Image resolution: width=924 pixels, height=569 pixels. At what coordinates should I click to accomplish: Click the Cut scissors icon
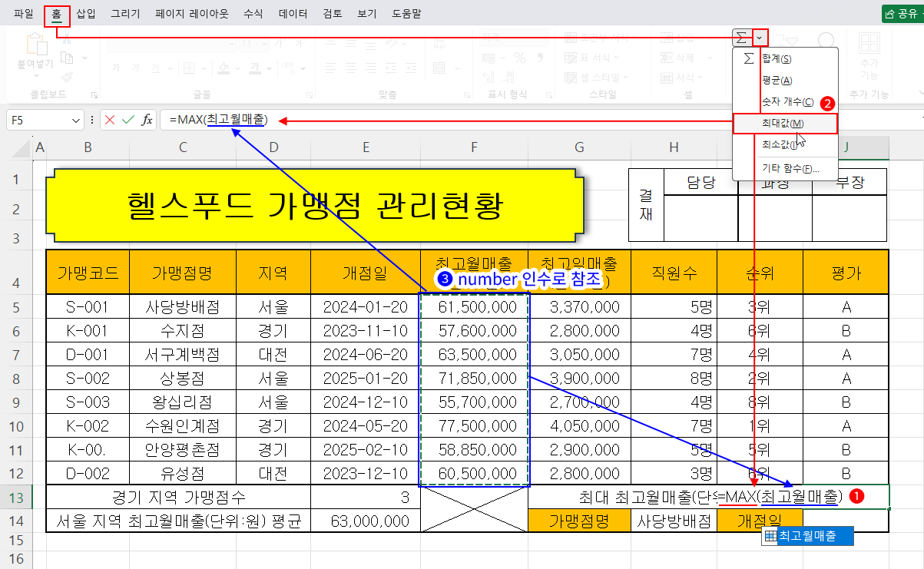(67, 40)
